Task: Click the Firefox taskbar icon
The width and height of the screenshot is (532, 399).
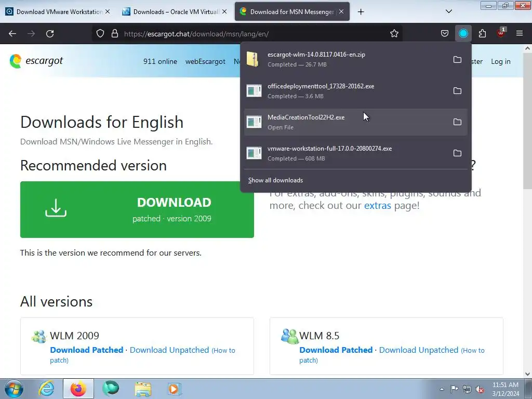Action: (x=78, y=389)
